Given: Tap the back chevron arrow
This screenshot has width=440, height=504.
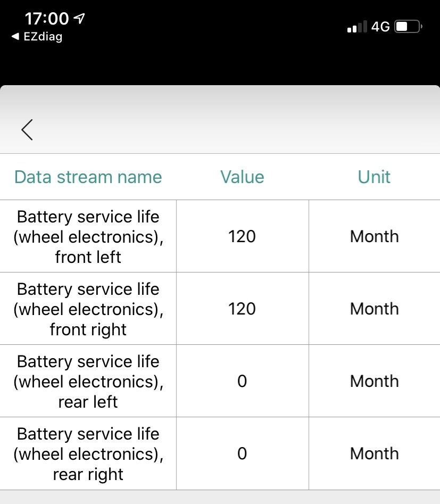Looking at the screenshot, I should point(27,129).
